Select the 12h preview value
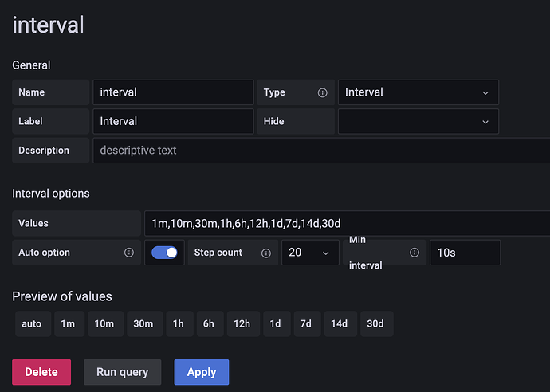550x392 pixels. point(242,323)
